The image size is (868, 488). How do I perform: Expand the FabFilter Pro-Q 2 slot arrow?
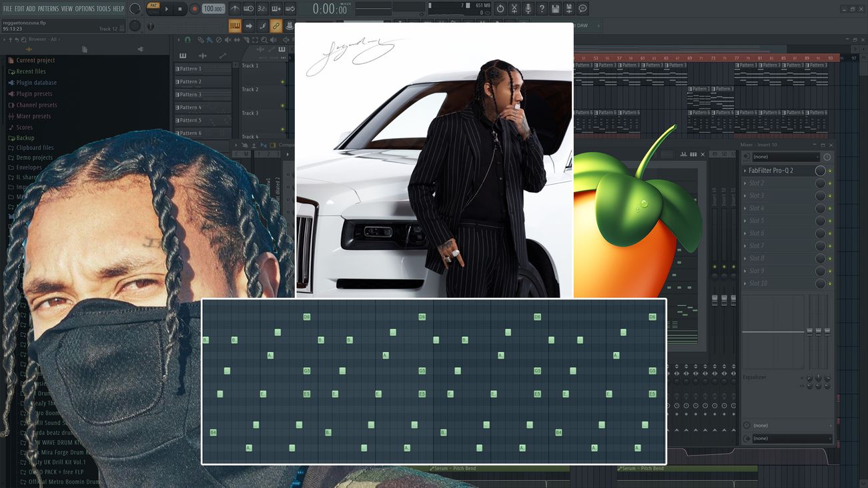pos(745,171)
